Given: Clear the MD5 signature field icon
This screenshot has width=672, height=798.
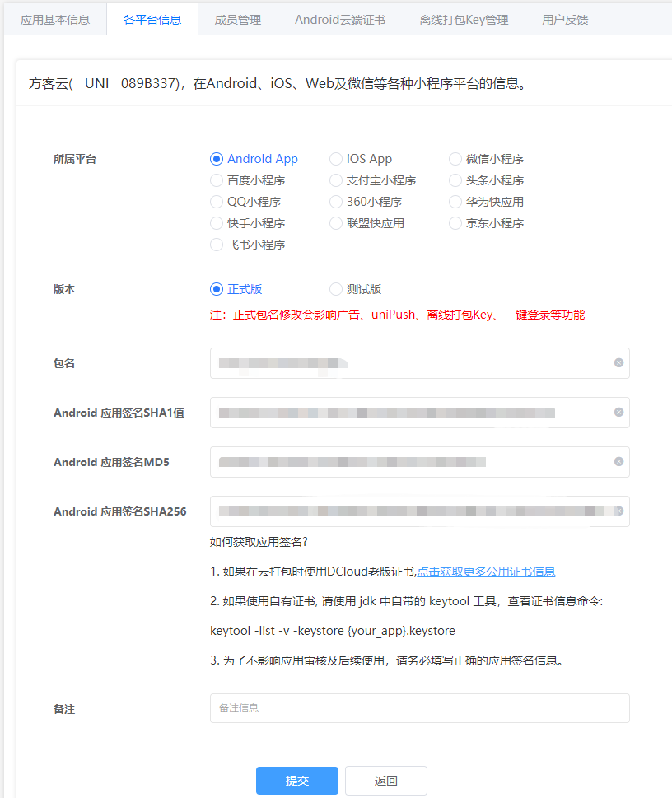Looking at the screenshot, I should point(618,462).
